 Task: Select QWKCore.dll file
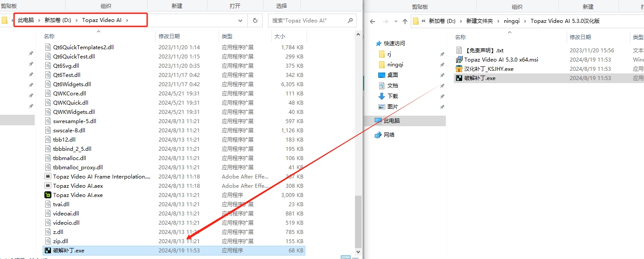69,93
